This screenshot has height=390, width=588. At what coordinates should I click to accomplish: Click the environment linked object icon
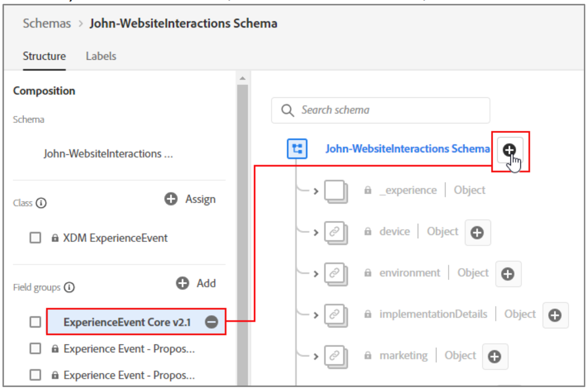click(335, 274)
